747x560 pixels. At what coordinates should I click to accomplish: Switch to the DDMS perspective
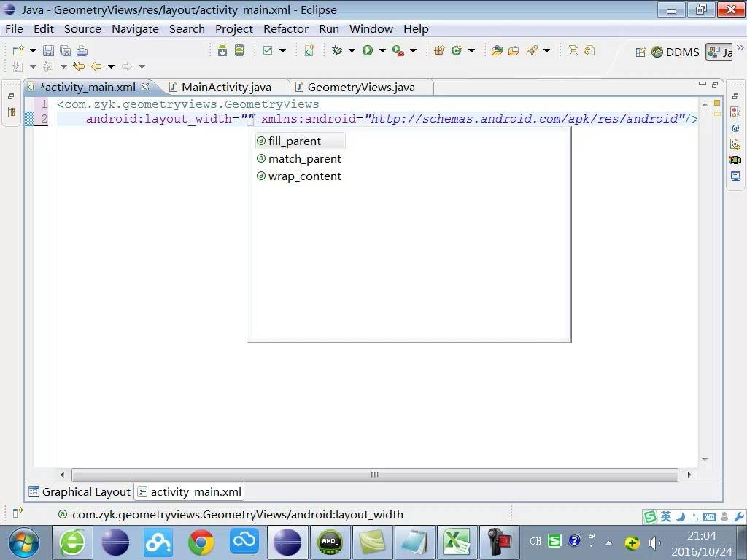[x=676, y=52]
